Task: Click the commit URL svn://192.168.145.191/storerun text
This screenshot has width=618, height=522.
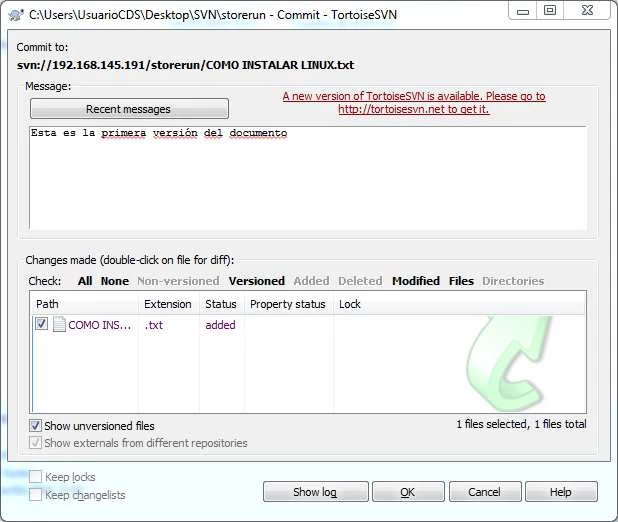Action: click(x=185, y=65)
